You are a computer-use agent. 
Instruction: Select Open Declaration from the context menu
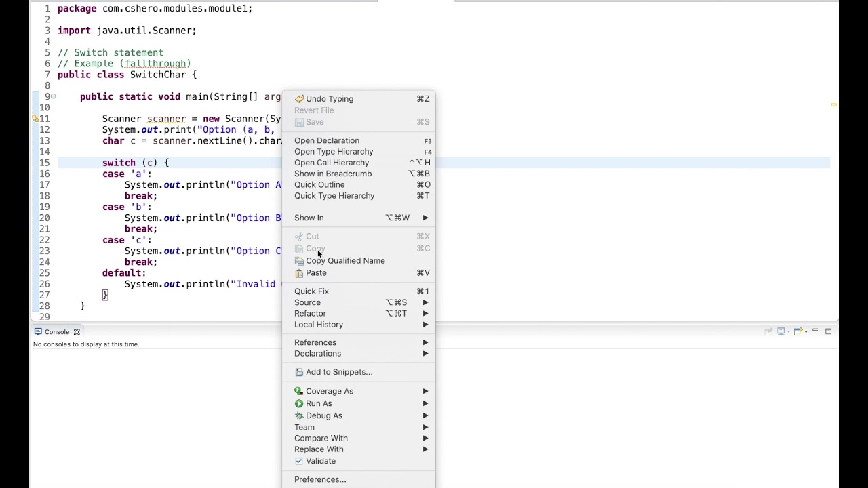coord(327,140)
